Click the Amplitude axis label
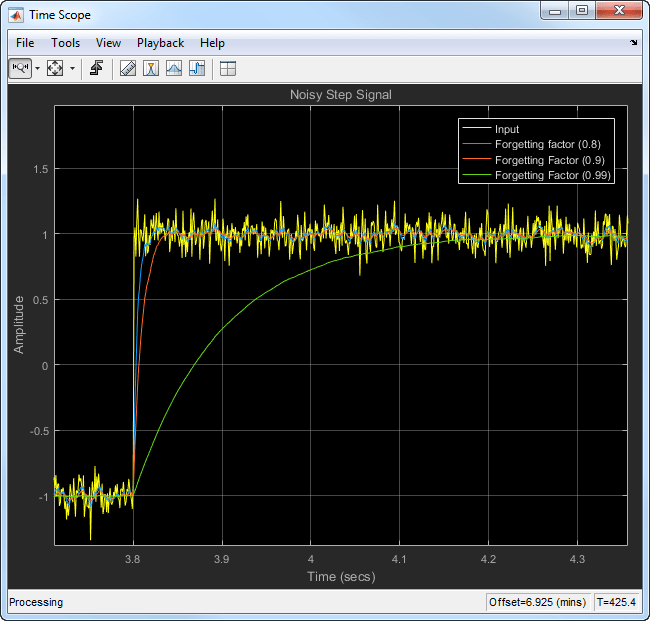Viewport: 650px width, 621px height. 19,325
